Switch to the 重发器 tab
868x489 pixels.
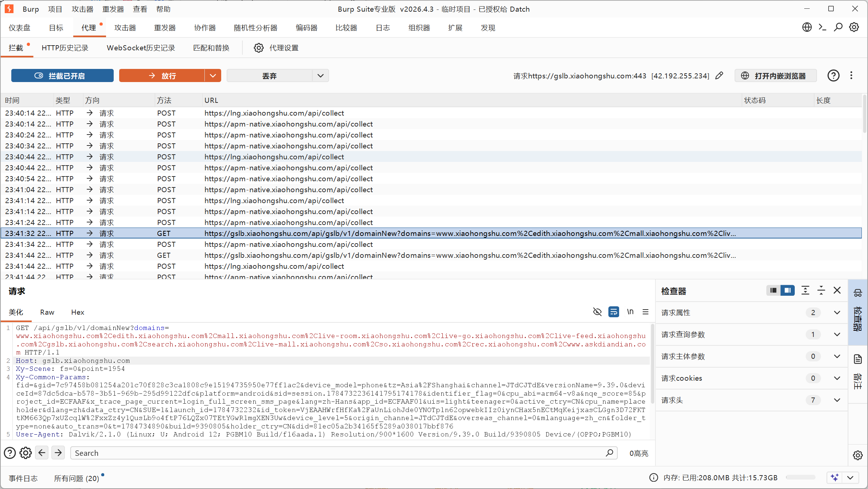click(x=165, y=28)
